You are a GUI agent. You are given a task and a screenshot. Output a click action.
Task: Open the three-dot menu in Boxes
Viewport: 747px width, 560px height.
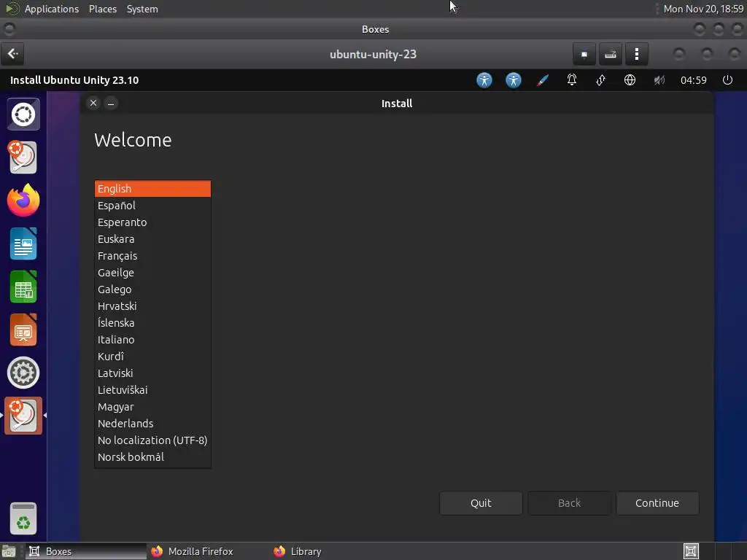click(x=636, y=54)
